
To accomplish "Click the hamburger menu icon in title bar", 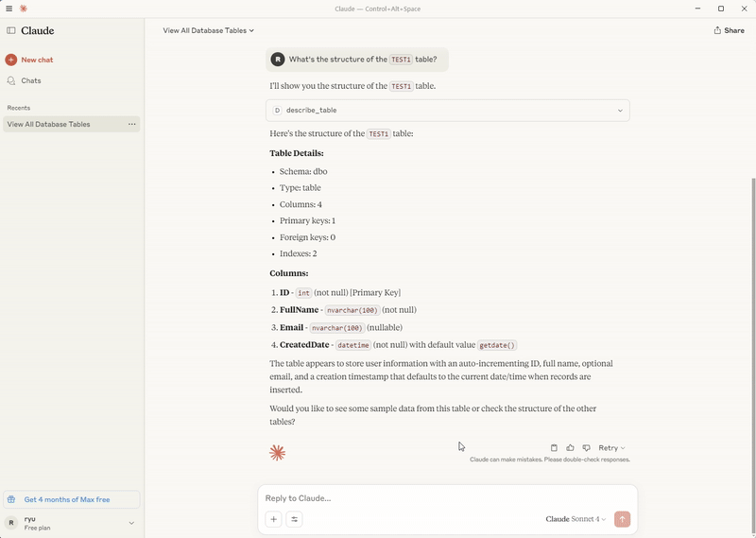I will [9, 9].
